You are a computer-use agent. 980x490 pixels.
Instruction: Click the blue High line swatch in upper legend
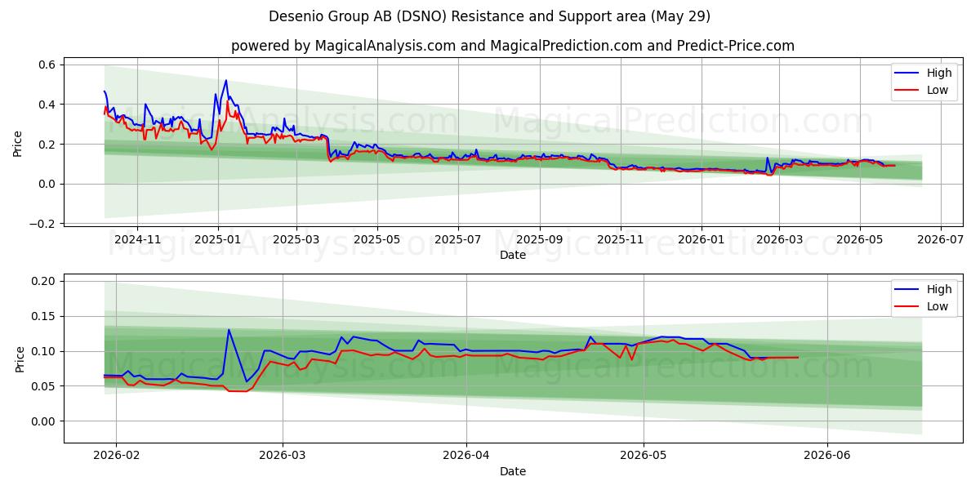pos(906,73)
